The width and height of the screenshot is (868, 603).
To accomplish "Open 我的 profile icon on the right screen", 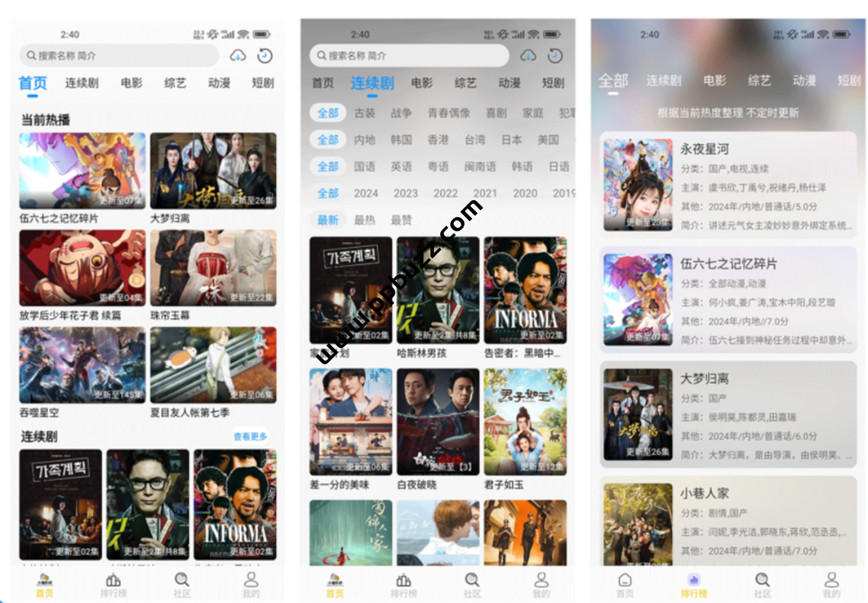I will pos(831,583).
